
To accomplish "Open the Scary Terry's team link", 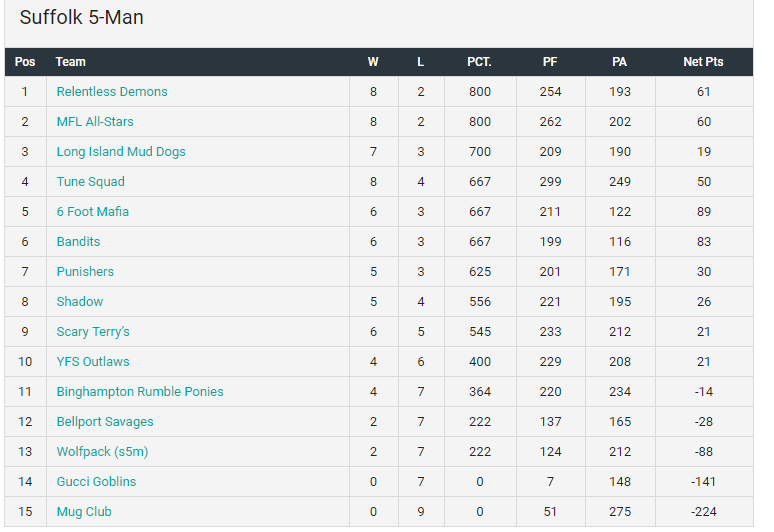I will (93, 332).
